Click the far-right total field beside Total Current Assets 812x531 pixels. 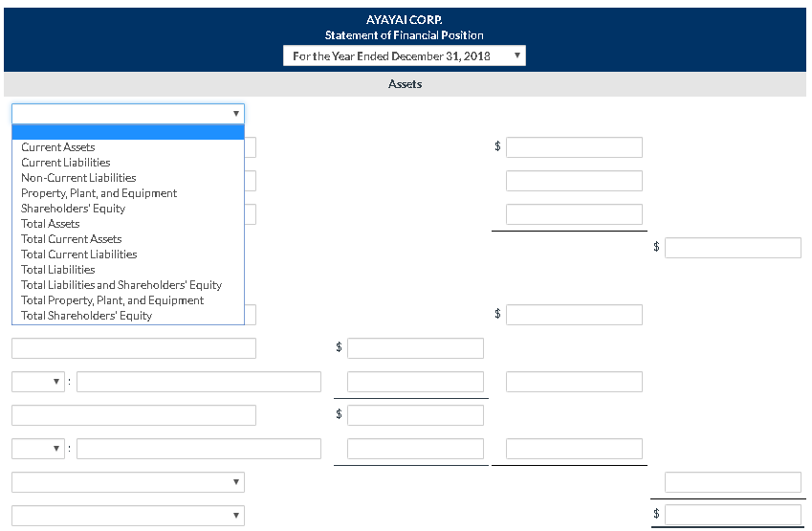pos(733,248)
